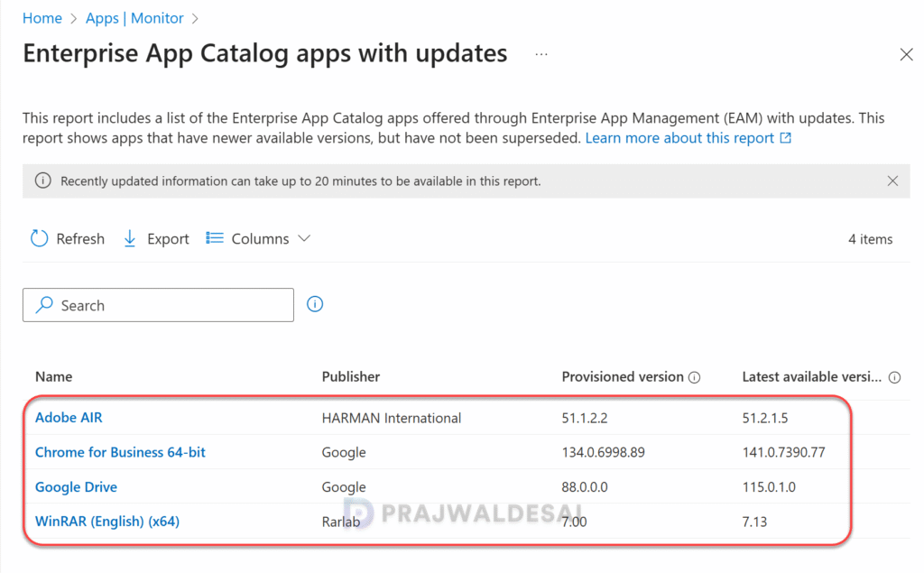Sort by Latest available version header
This screenshot has width=924, height=573.
(811, 376)
